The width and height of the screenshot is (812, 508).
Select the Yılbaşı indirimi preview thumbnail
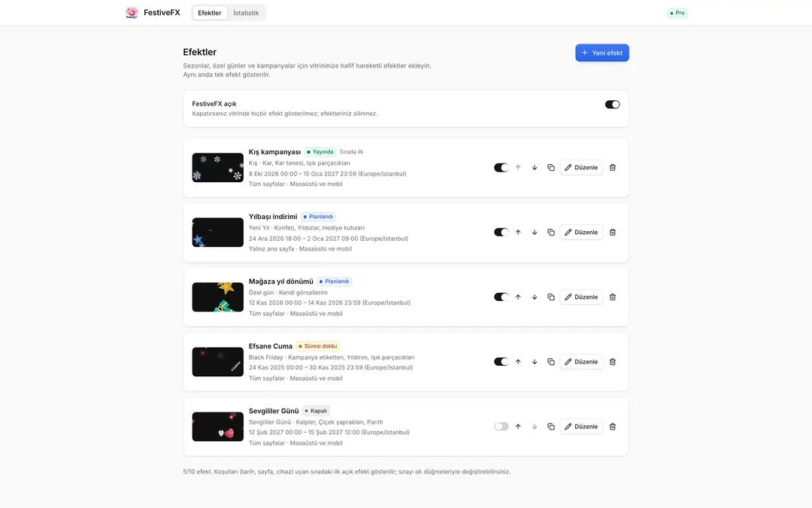coord(217,233)
